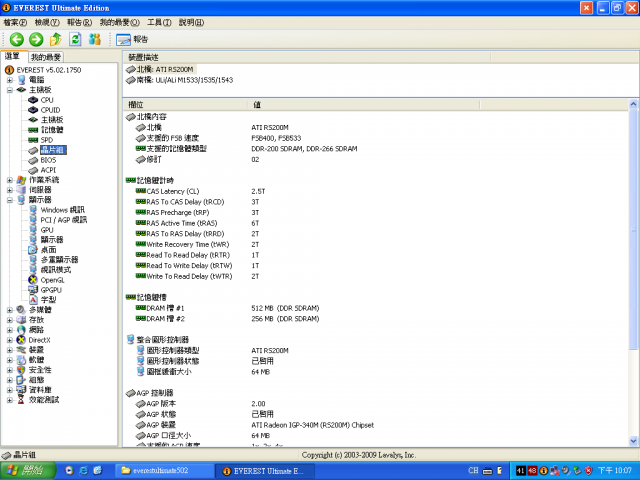Open everestultimate502 folder taskbar button
The image size is (640, 480).
coord(164,471)
